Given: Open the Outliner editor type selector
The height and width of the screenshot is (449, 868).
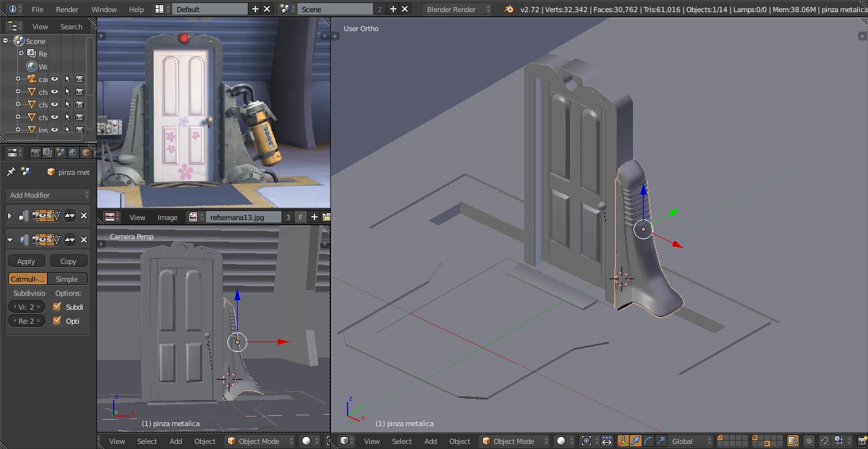Looking at the screenshot, I should click(15, 26).
